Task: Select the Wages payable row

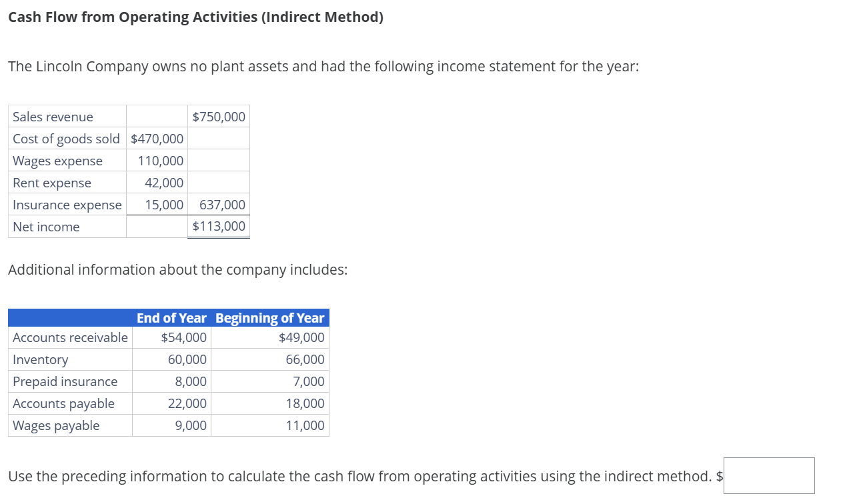Action: point(56,425)
